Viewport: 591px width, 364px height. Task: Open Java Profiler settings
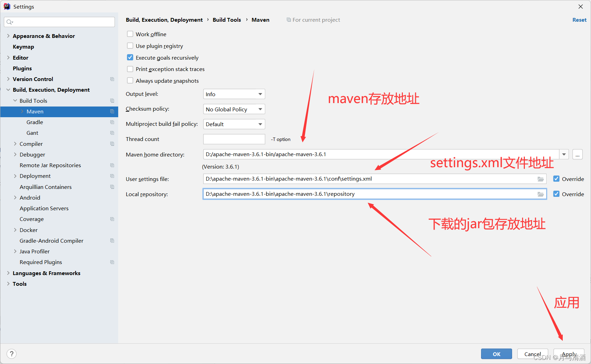point(34,251)
